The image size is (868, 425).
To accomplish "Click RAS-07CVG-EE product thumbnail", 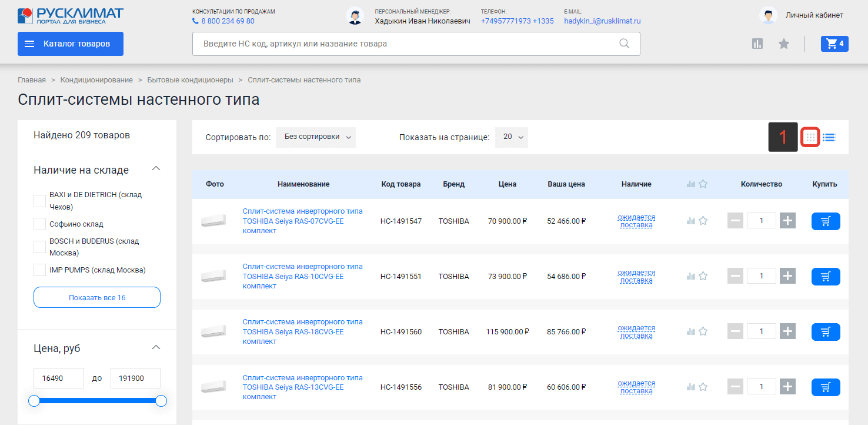I will (x=213, y=221).
